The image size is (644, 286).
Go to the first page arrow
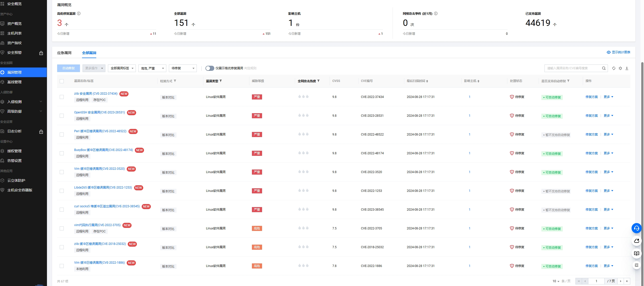pos(579,281)
